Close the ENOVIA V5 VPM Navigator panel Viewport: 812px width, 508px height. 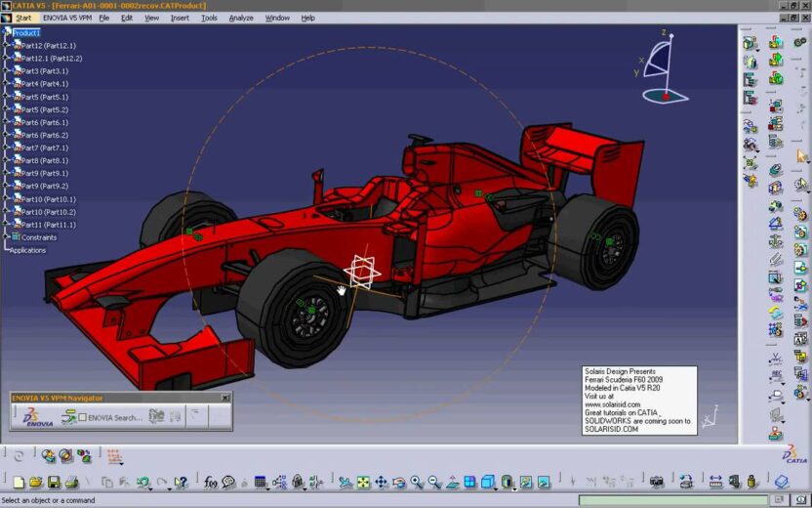pyautogui.click(x=225, y=398)
